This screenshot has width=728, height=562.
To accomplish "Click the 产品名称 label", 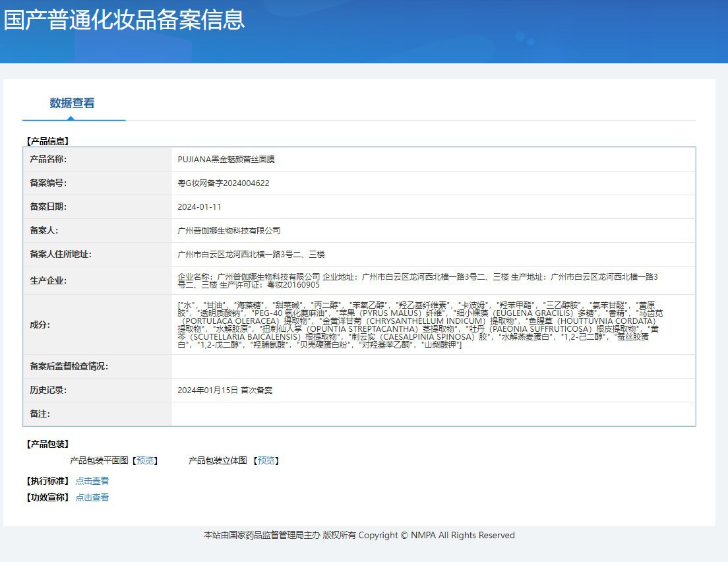I will (x=48, y=160).
